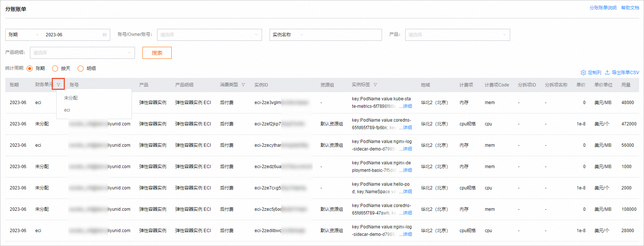The image size is (644, 246).
Task: Click instance ID eci-2ze7cxg5 cell
Action: (x=281, y=188)
